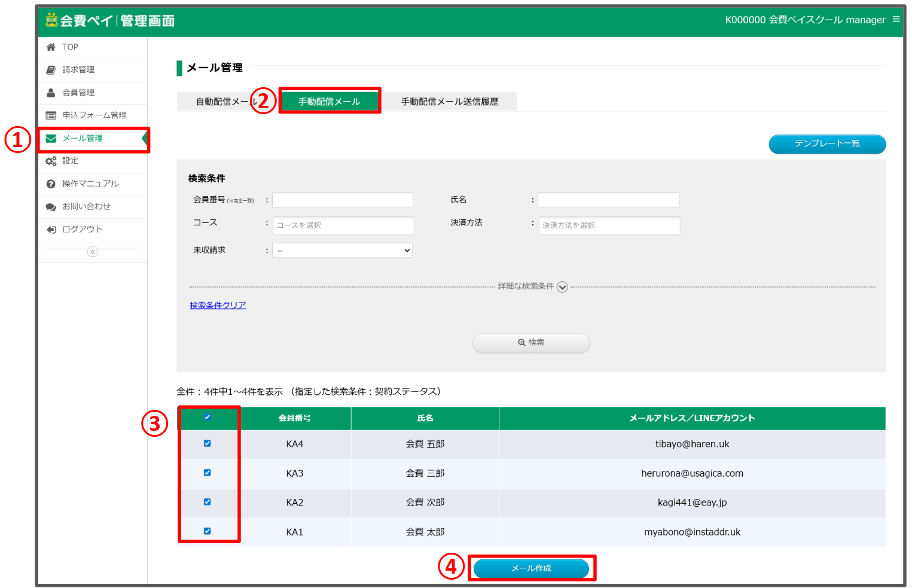Click the TOP home icon in sidebar
The image size is (912, 588).
pyautogui.click(x=51, y=47)
